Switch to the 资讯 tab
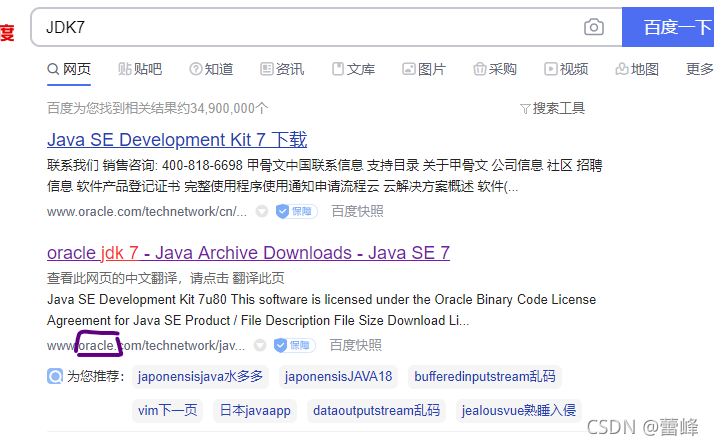The image size is (714, 445). click(282, 69)
